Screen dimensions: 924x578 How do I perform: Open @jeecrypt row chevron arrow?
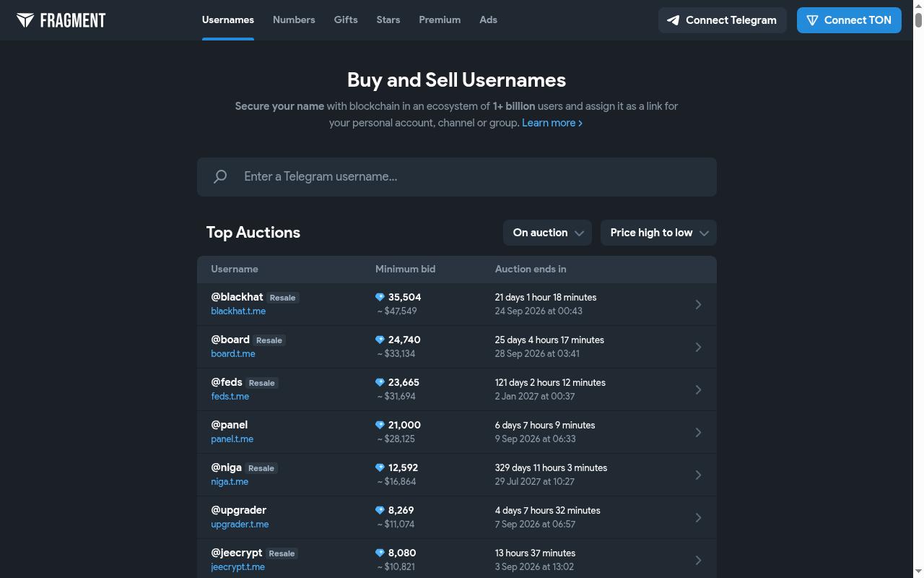pos(698,560)
